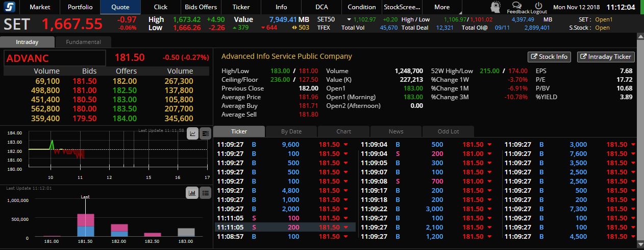This screenshot has height=250, width=644.
Task: Open the Info menu
Action: [281, 7]
